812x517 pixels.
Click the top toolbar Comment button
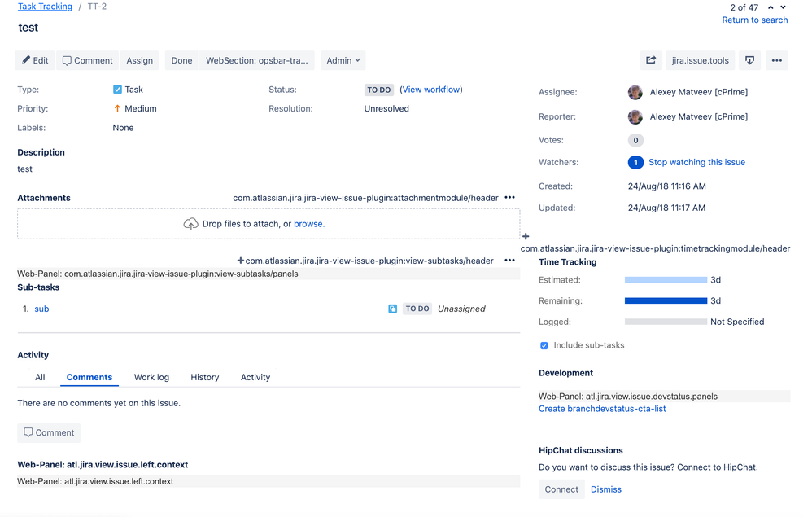tap(87, 60)
